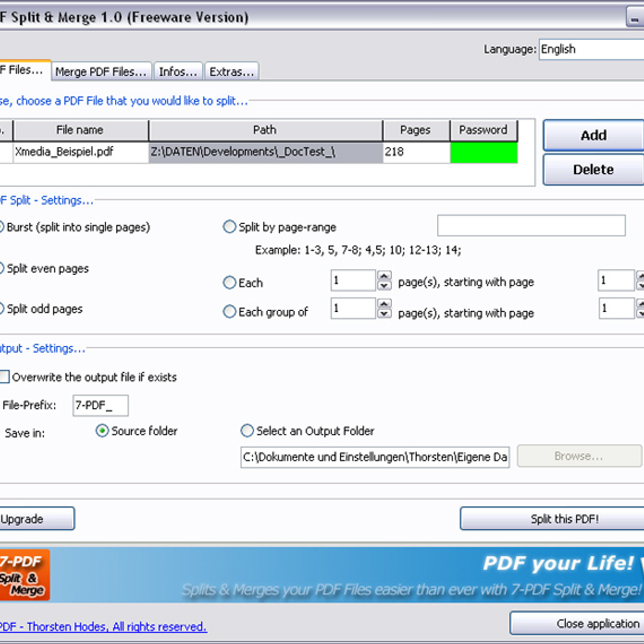The width and height of the screenshot is (644, 644).
Task: Switch to the Merge PDF Files tab
Action: tap(101, 71)
